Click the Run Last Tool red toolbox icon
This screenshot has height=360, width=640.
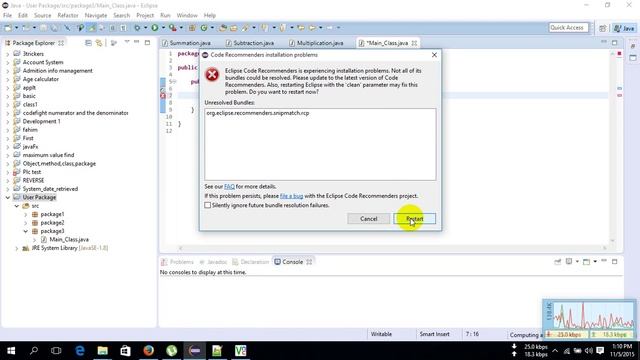point(173,28)
